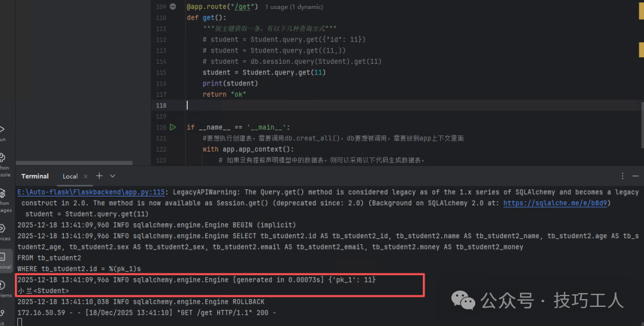Click the 'WHERE tb_student2.id = %(pk_1)s' line
The width and height of the screenshot is (644, 326).
tap(79, 269)
